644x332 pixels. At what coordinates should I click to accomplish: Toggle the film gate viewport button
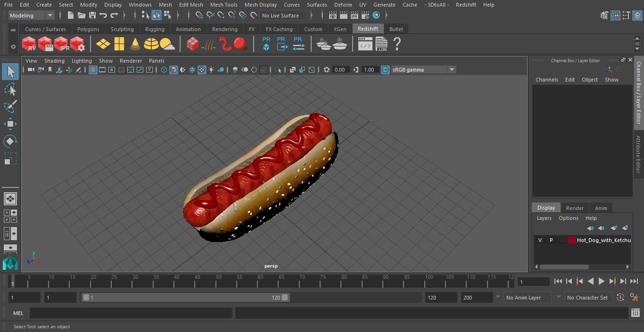[102, 70]
